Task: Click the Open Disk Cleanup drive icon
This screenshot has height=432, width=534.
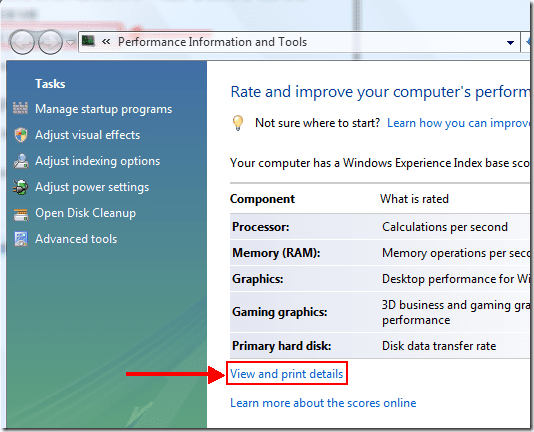Action: click(20, 215)
